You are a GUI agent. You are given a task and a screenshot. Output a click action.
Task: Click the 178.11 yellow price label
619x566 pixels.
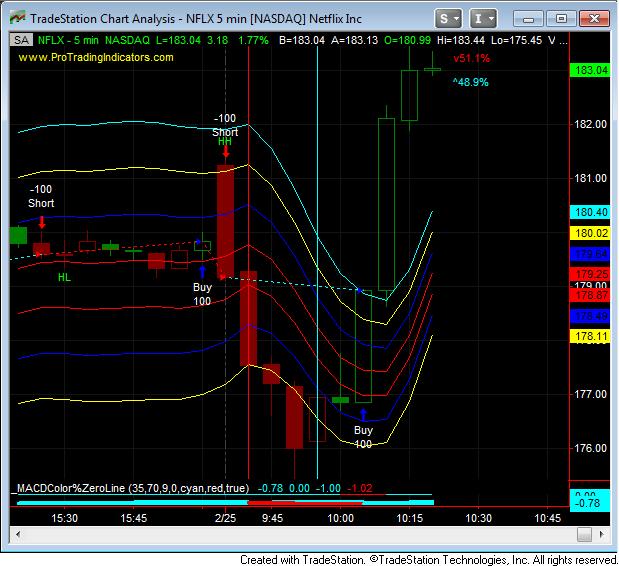pyautogui.click(x=591, y=336)
